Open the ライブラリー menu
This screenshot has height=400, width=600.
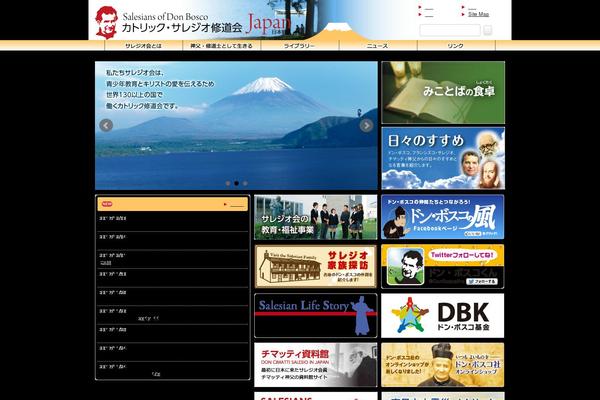tap(300, 46)
